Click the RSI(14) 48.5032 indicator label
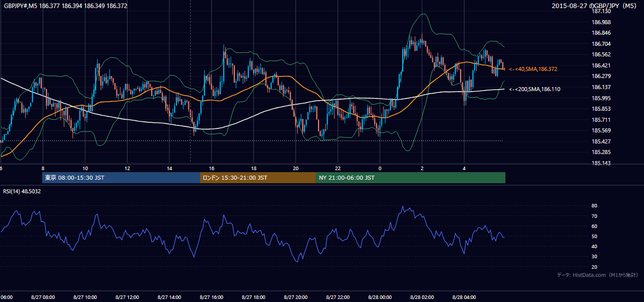The image size is (644, 302). 22,191
